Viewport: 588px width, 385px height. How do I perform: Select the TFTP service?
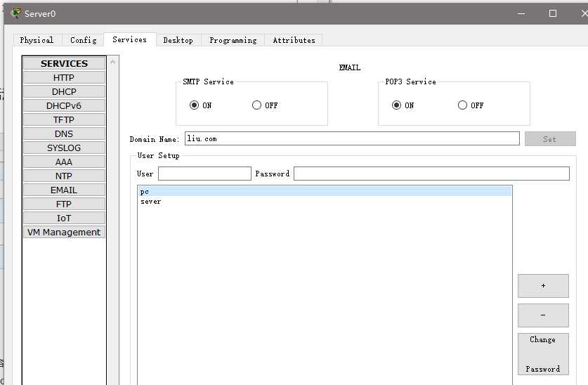(x=64, y=120)
